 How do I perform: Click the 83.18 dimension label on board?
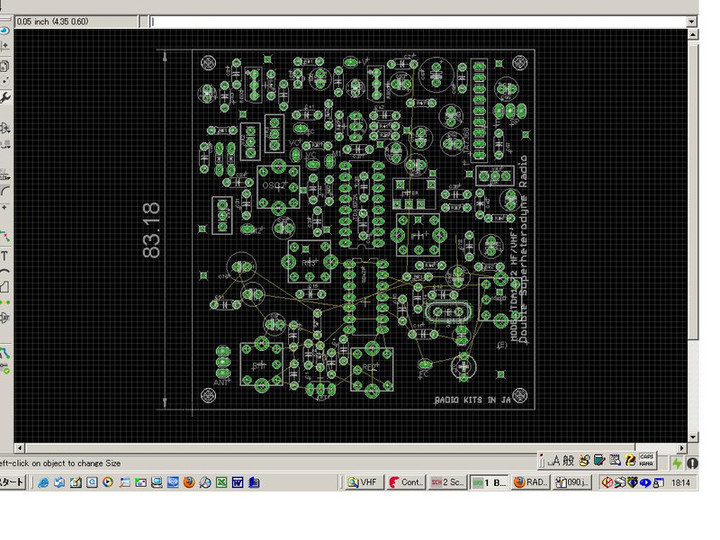(x=152, y=230)
